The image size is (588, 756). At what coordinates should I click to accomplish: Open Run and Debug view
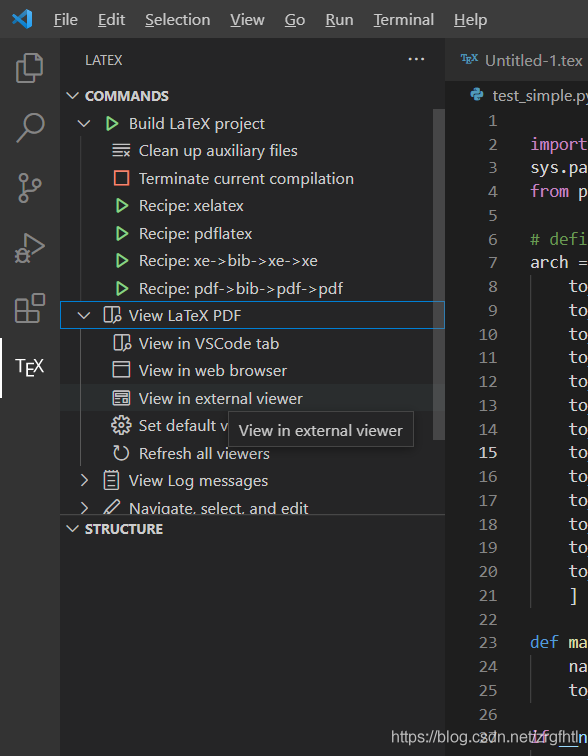click(29, 248)
